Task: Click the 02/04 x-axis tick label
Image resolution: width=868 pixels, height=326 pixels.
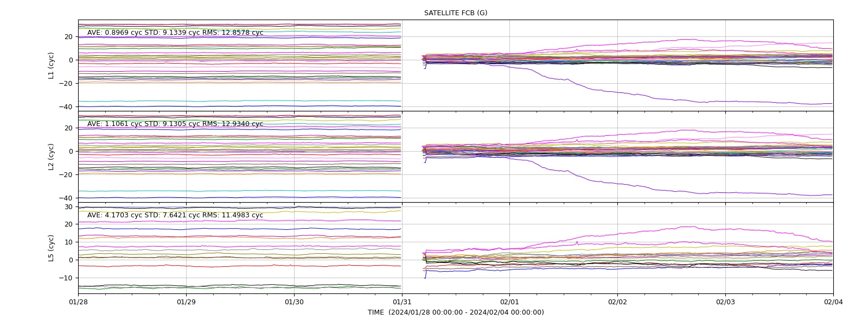Action: tap(833, 302)
